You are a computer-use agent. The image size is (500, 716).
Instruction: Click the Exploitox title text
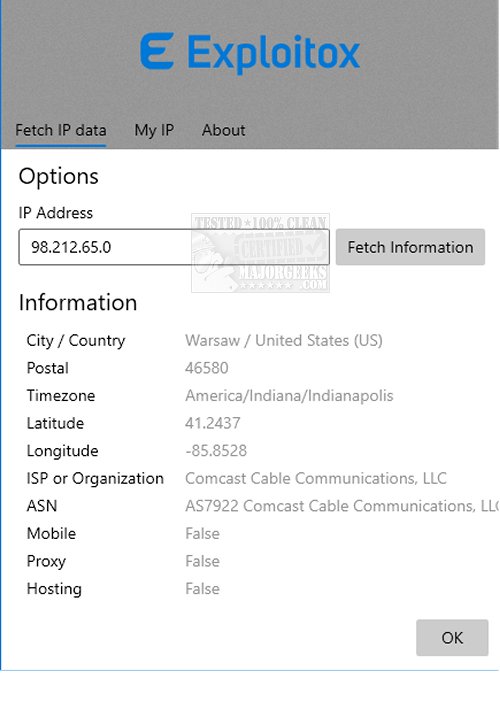click(x=274, y=53)
